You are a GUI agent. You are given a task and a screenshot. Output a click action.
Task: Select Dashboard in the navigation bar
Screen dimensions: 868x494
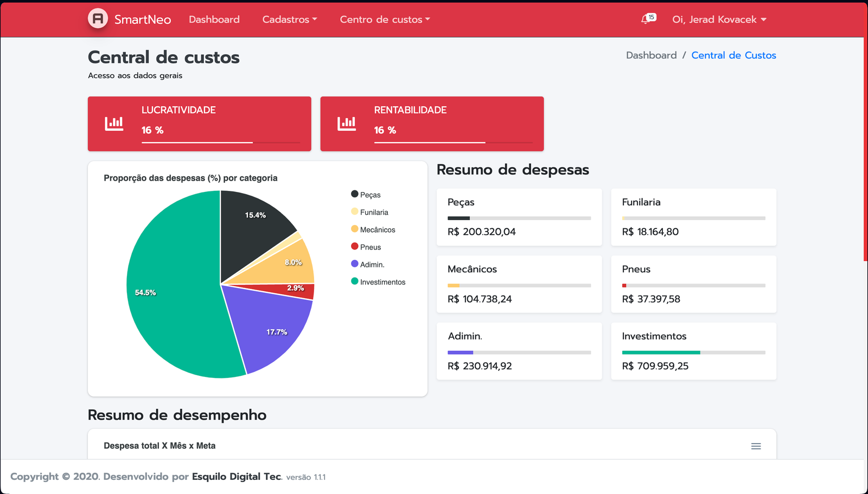(214, 20)
